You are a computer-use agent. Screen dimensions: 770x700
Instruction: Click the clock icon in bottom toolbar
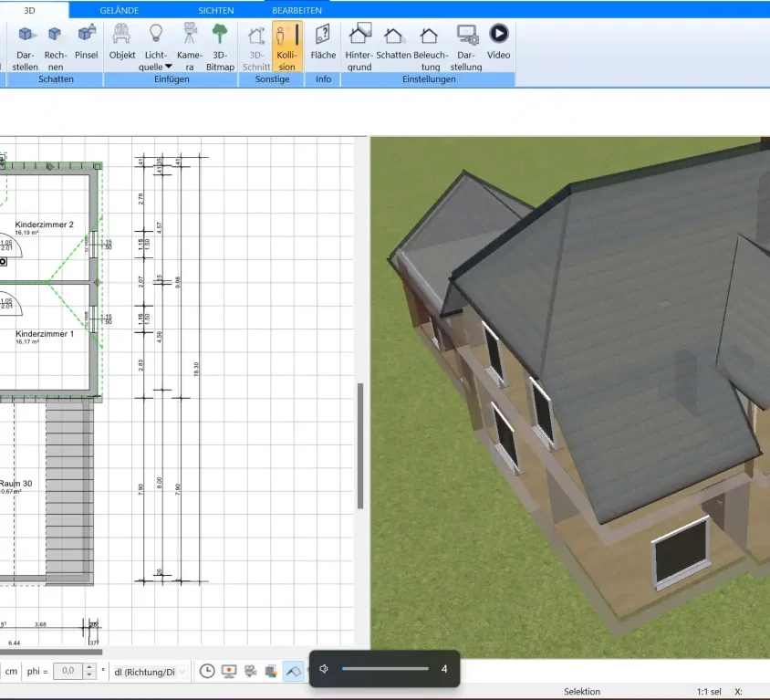pyautogui.click(x=207, y=671)
